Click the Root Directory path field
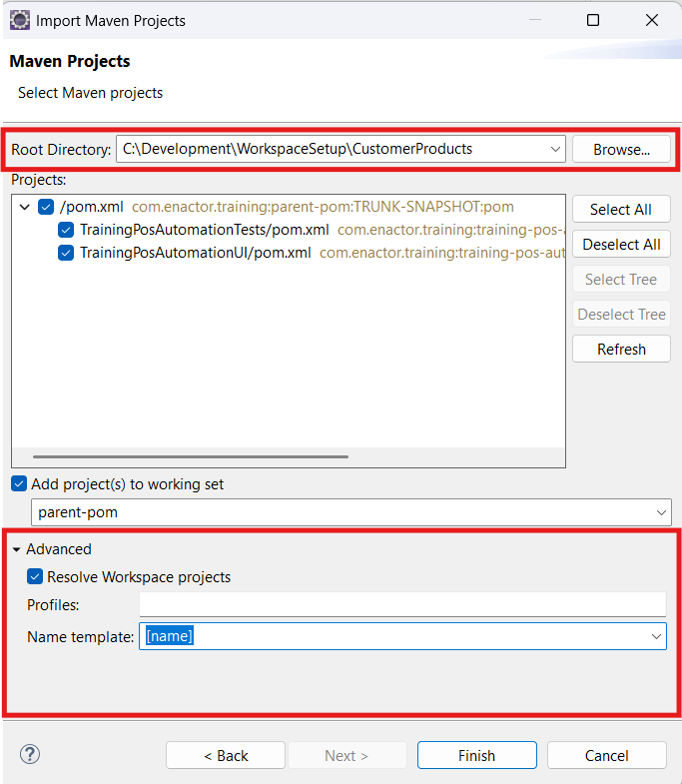 (x=341, y=149)
